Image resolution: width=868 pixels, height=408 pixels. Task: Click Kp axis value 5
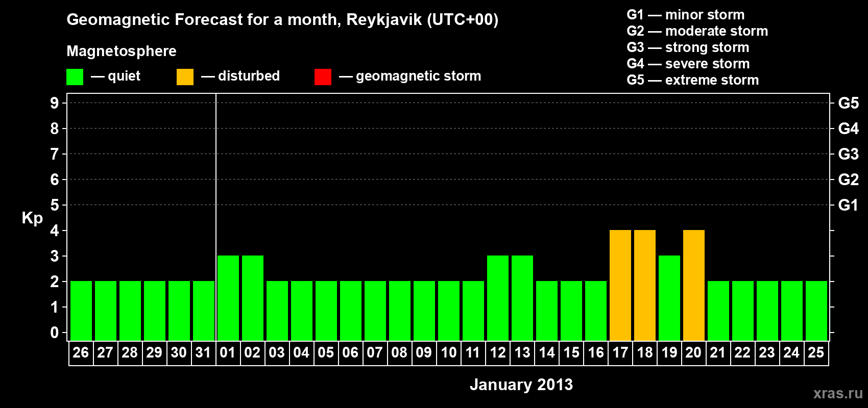click(55, 205)
